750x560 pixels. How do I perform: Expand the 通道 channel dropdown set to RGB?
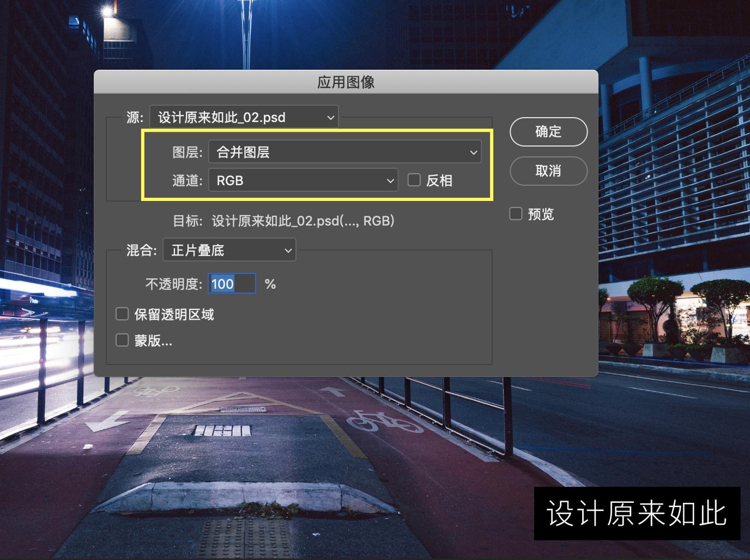click(x=303, y=180)
